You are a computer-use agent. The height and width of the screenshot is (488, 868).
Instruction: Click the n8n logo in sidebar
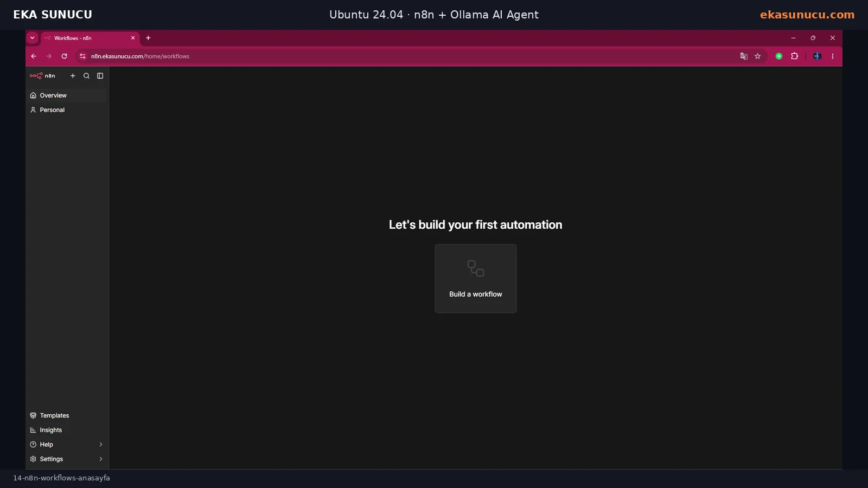(42, 76)
